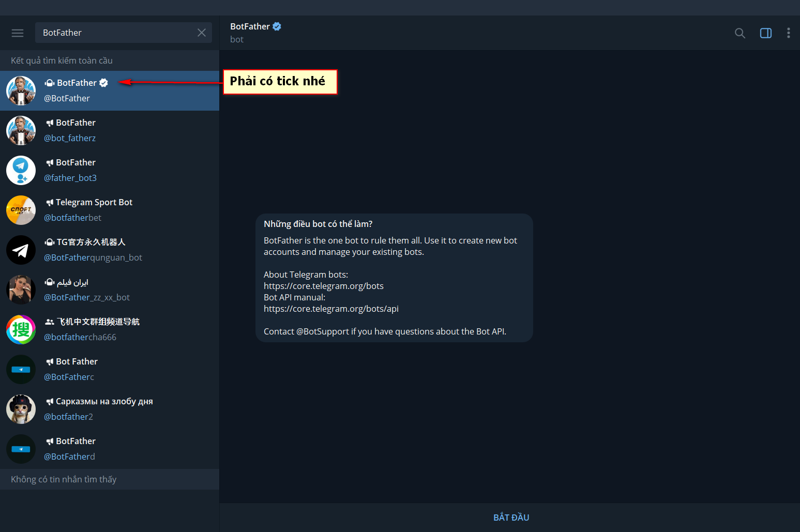Image resolution: width=800 pixels, height=532 pixels.
Task: Click the @botfather2 cat avatar
Action: click(x=21, y=409)
